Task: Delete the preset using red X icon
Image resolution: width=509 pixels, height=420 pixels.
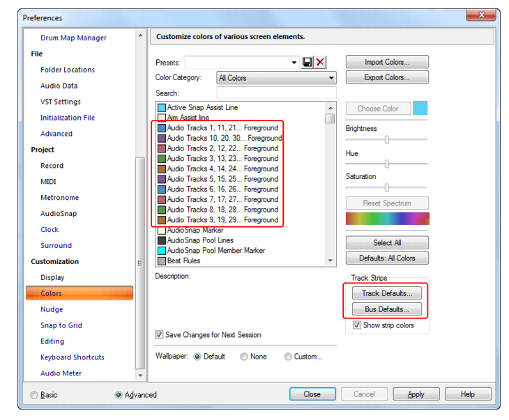Action: (320, 62)
